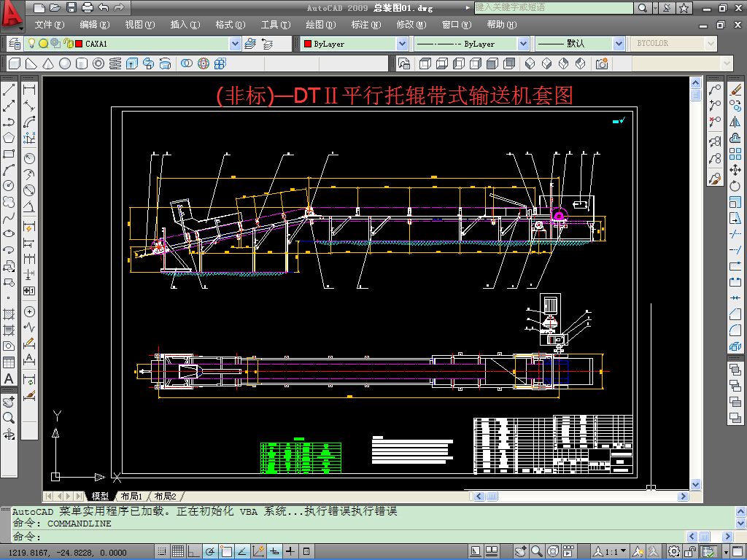Select the Box solid tool
Image resolution: width=747 pixels, height=560 pixels.
[x=15, y=64]
